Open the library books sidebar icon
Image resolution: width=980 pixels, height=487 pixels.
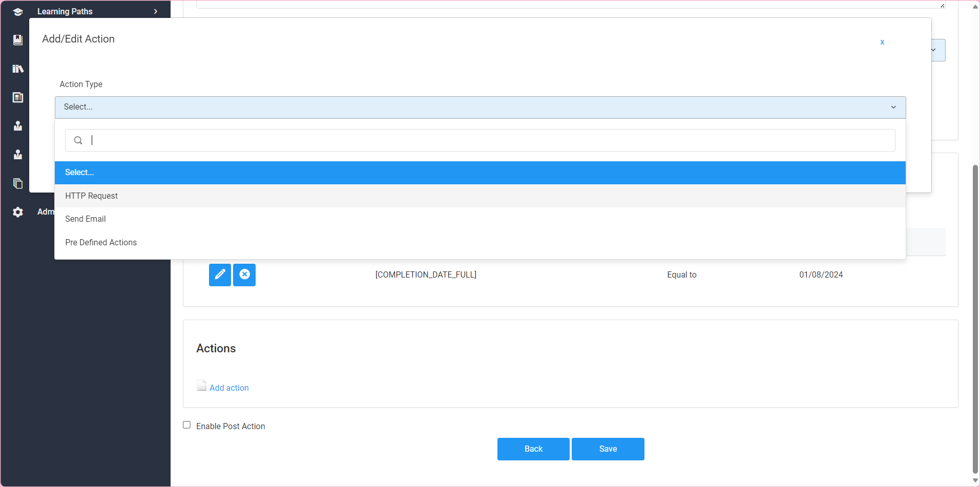[x=18, y=69]
